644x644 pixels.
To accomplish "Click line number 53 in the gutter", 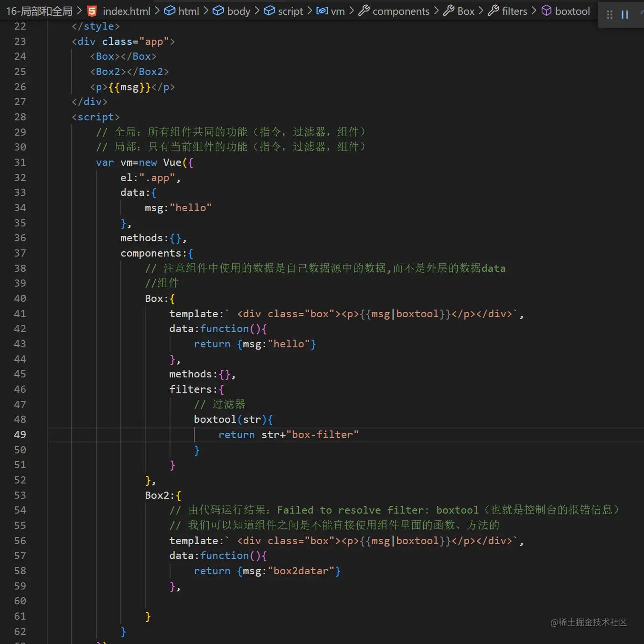I will tap(20, 495).
